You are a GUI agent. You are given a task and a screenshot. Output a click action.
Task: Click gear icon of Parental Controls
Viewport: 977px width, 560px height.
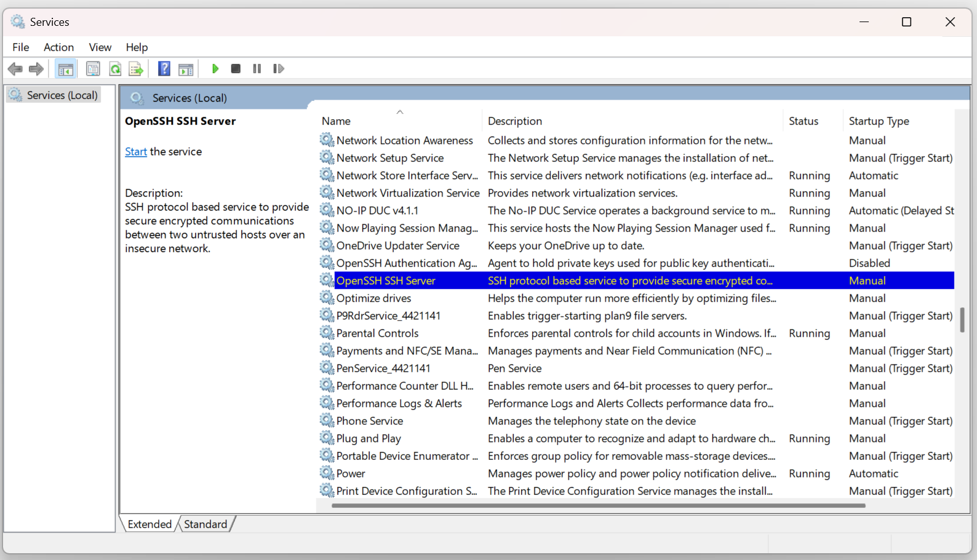pyautogui.click(x=327, y=333)
